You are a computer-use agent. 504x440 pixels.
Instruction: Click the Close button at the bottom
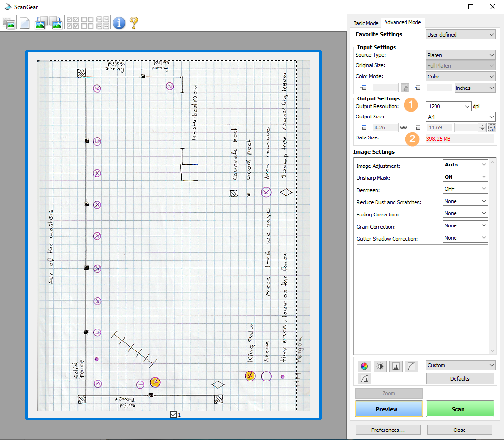pyautogui.click(x=459, y=430)
